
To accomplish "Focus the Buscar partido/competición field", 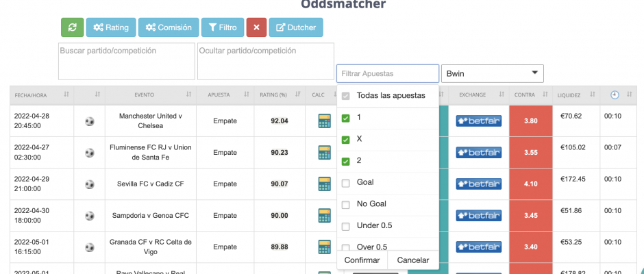I will tap(127, 61).
